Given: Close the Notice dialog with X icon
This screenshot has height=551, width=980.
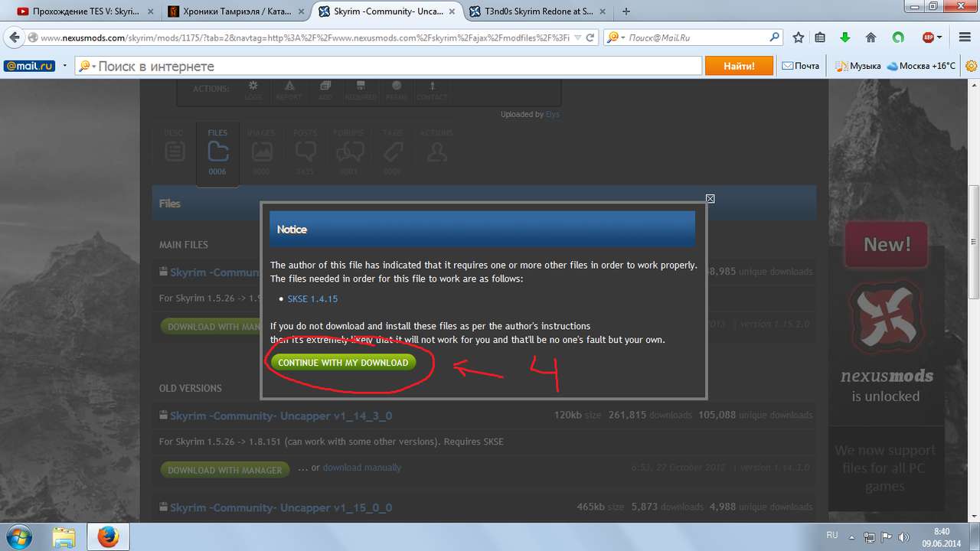Looking at the screenshot, I should tap(710, 198).
